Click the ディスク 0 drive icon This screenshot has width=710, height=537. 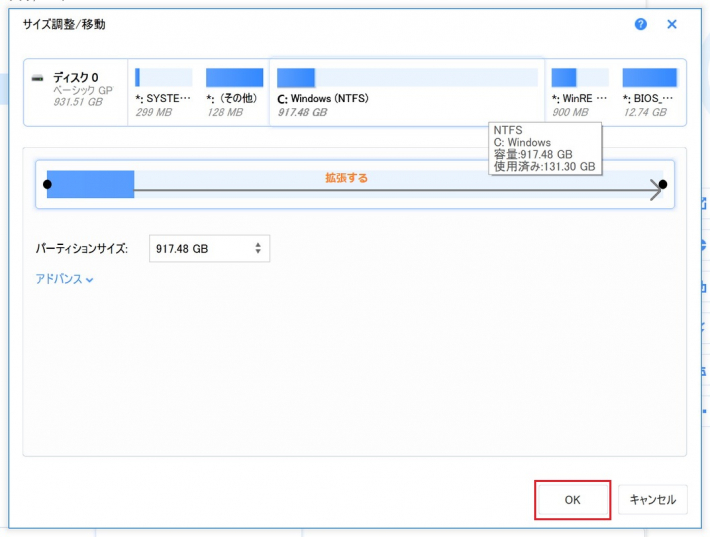[38, 78]
